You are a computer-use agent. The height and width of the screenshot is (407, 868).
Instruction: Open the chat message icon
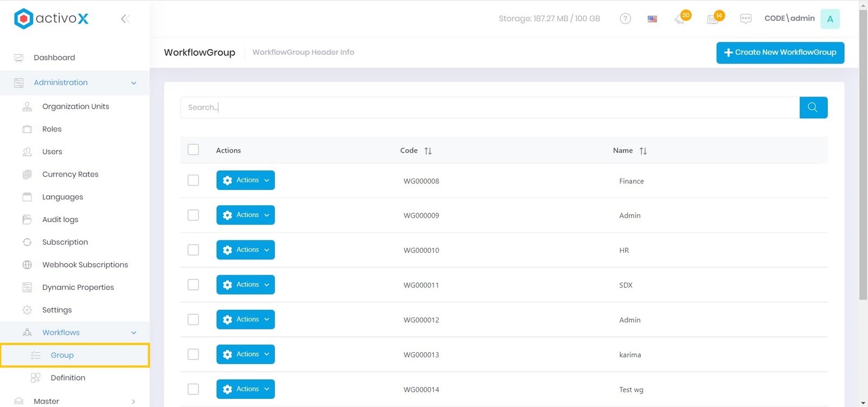(x=745, y=19)
